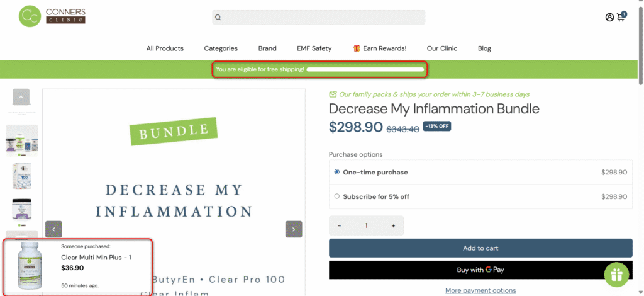The height and width of the screenshot is (296, 644).
Task: Go to next product image
Action: 294,229
